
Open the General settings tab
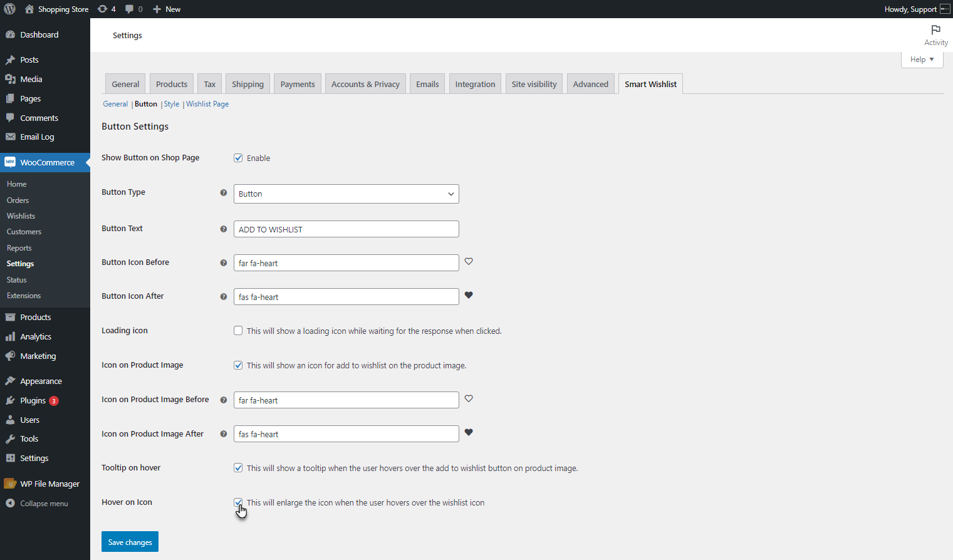click(125, 84)
